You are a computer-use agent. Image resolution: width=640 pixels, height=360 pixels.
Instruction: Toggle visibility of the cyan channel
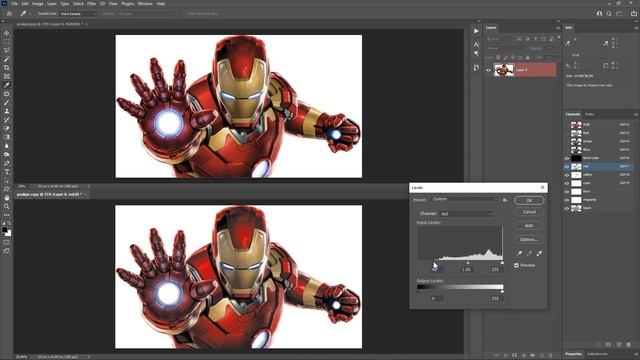(x=567, y=183)
